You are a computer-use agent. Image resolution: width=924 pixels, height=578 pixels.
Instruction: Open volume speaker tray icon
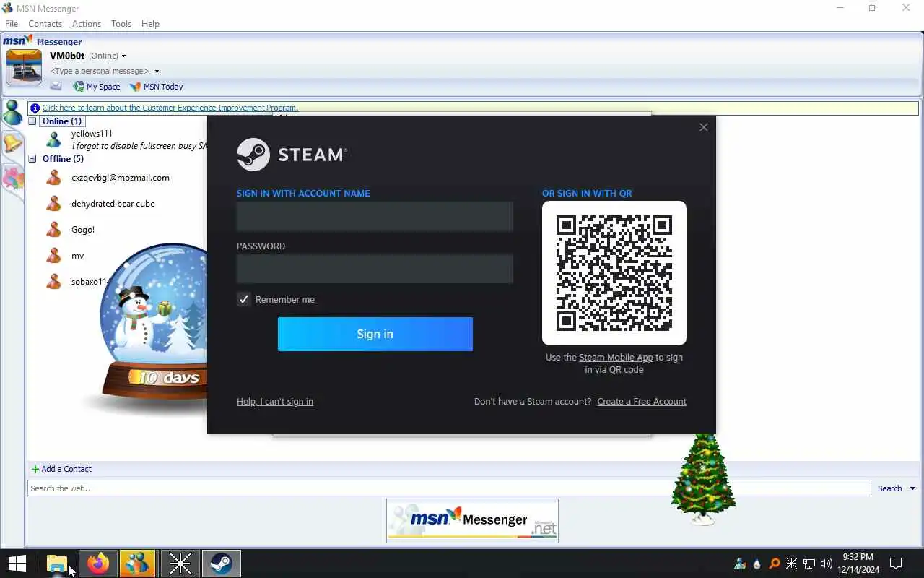[827, 564]
